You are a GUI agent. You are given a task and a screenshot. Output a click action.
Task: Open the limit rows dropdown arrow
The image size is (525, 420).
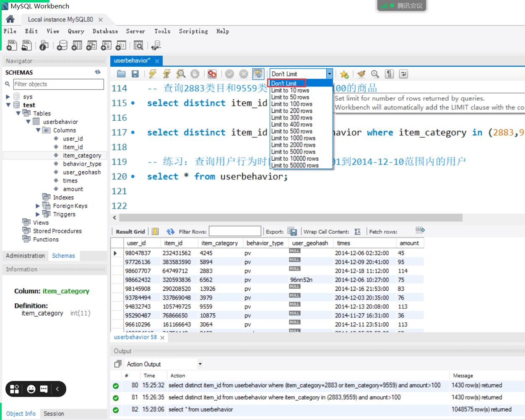pyautogui.click(x=330, y=74)
